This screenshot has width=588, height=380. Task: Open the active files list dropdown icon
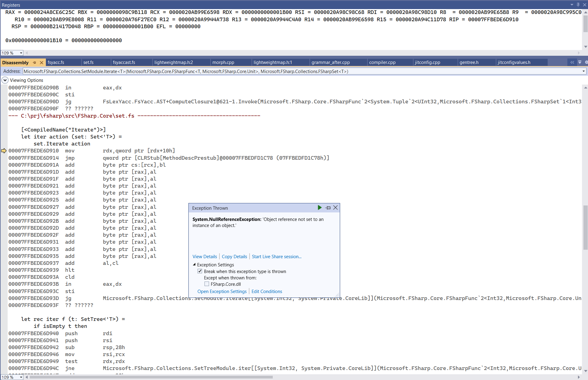coord(580,62)
